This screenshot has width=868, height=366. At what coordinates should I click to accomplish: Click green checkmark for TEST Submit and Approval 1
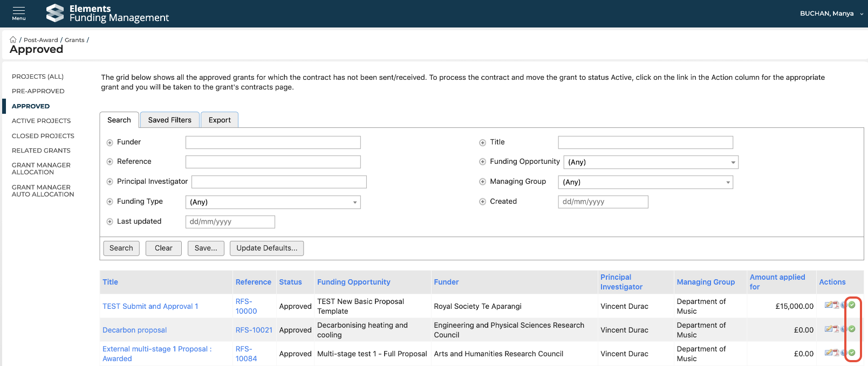[852, 305]
